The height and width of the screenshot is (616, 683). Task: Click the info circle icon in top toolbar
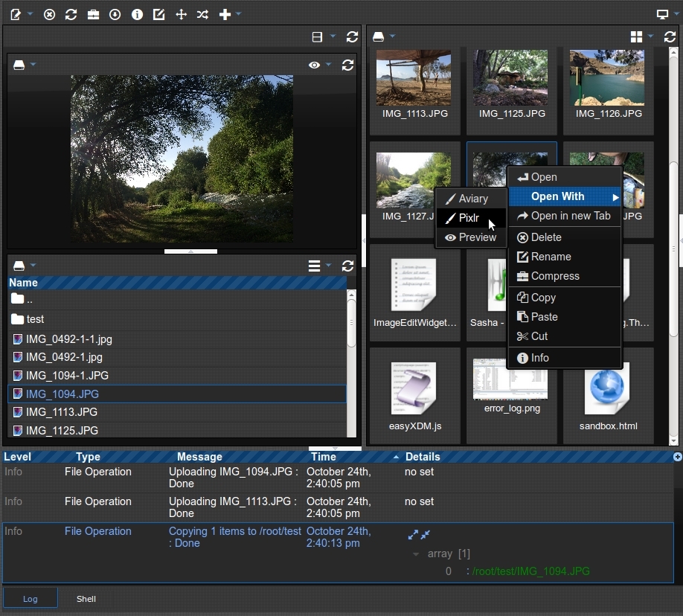click(137, 15)
